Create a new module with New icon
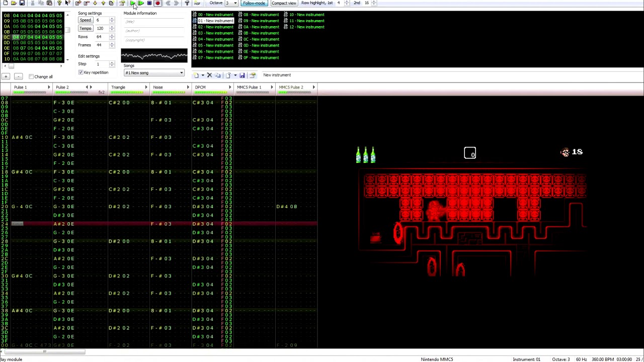This screenshot has height=362, width=644. (6, 3)
